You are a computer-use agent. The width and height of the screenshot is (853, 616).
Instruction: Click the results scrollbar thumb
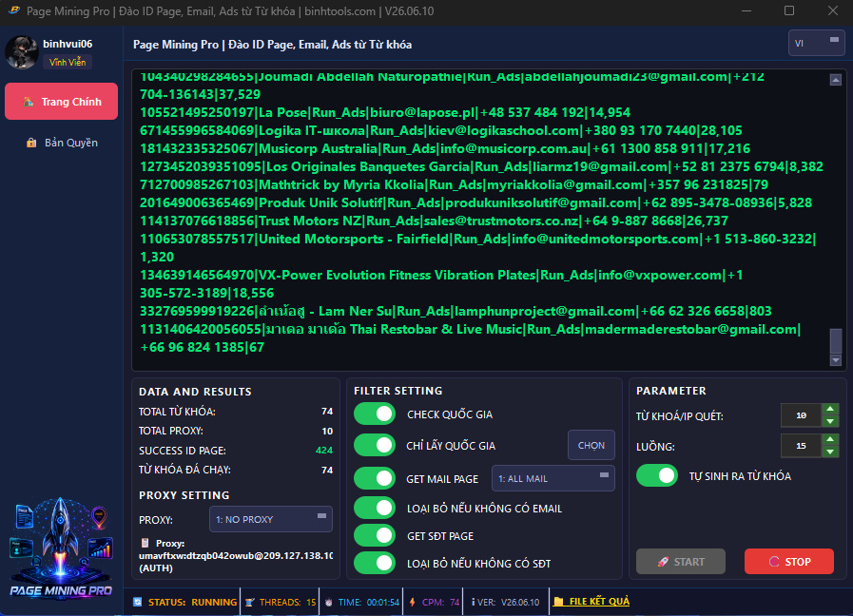[x=836, y=341]
